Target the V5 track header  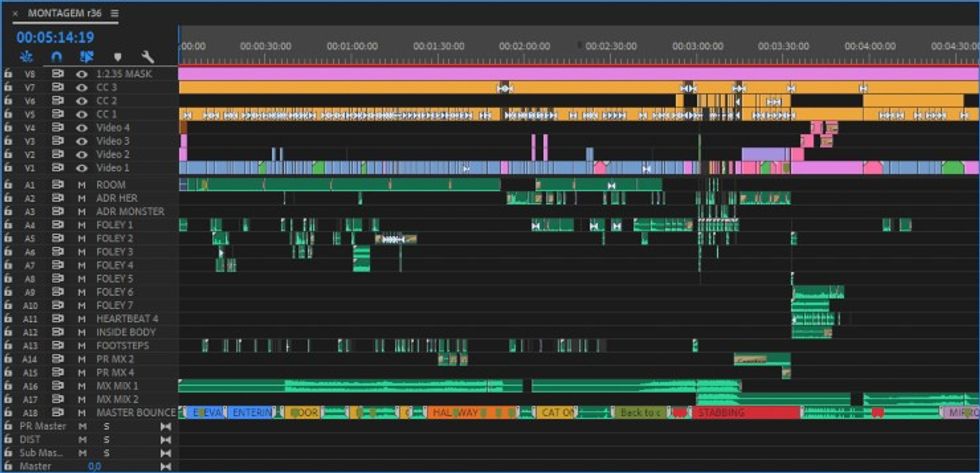(30, 114)
